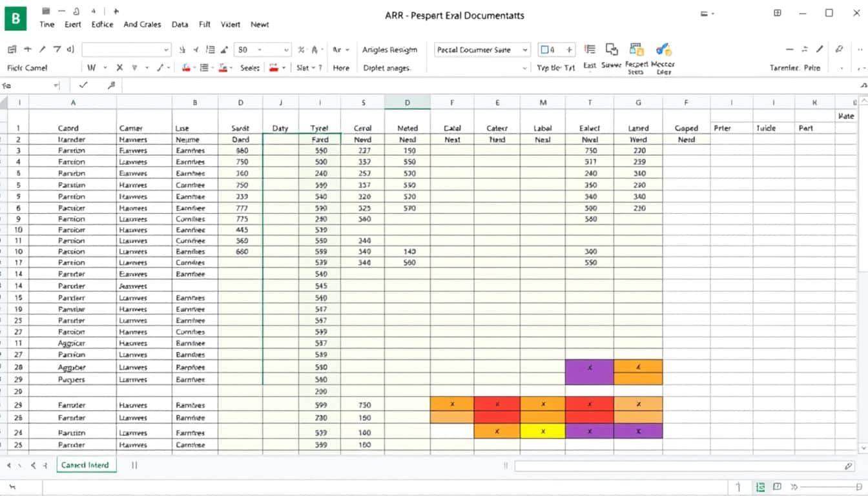The width and height of the screenshot is (868, 496).
Task: Click the numbered list icon above Seeles
Action: 209,50
